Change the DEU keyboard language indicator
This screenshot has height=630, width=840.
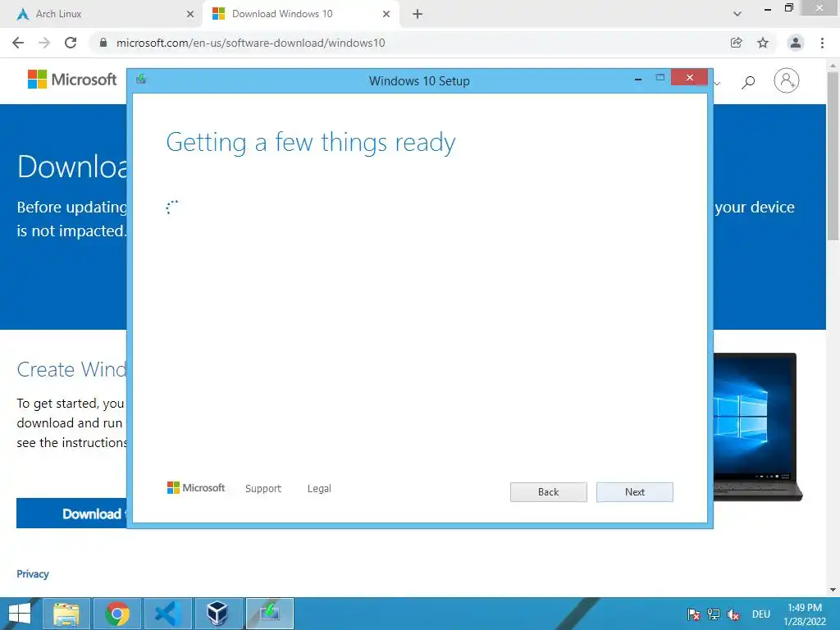pyautogui.click(x=760, y=614)
